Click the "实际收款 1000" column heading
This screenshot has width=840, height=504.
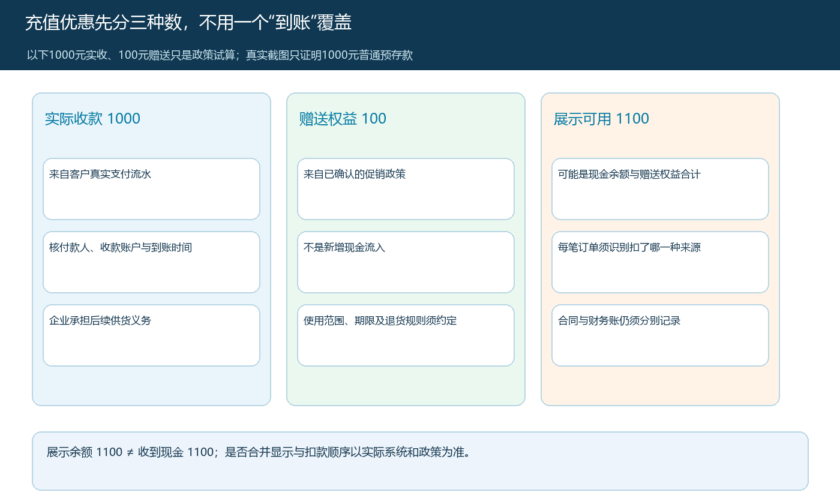pos(92,119)
